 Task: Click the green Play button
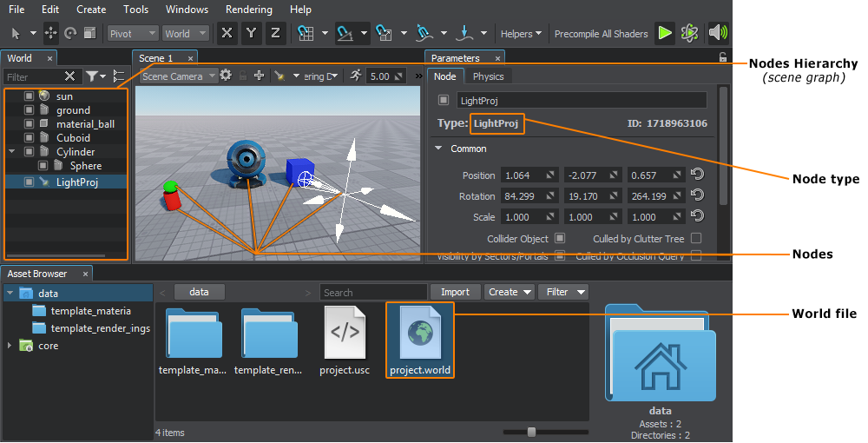click(x=664, y=33)
